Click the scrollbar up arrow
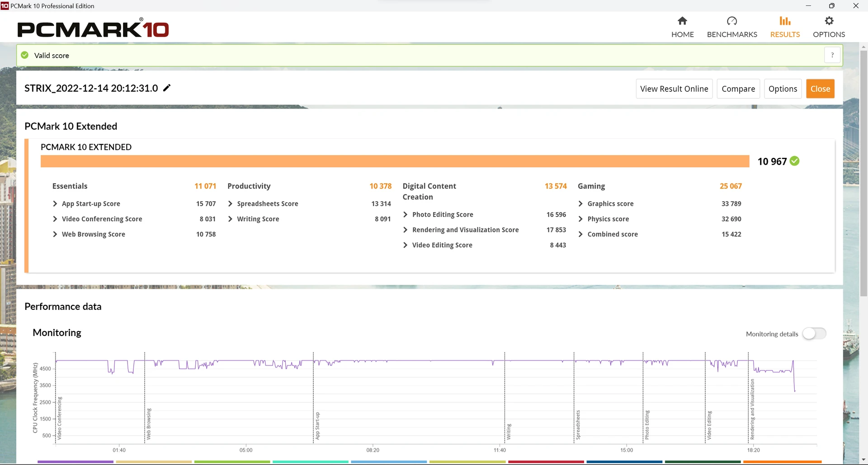 click(x=863, y=47)
